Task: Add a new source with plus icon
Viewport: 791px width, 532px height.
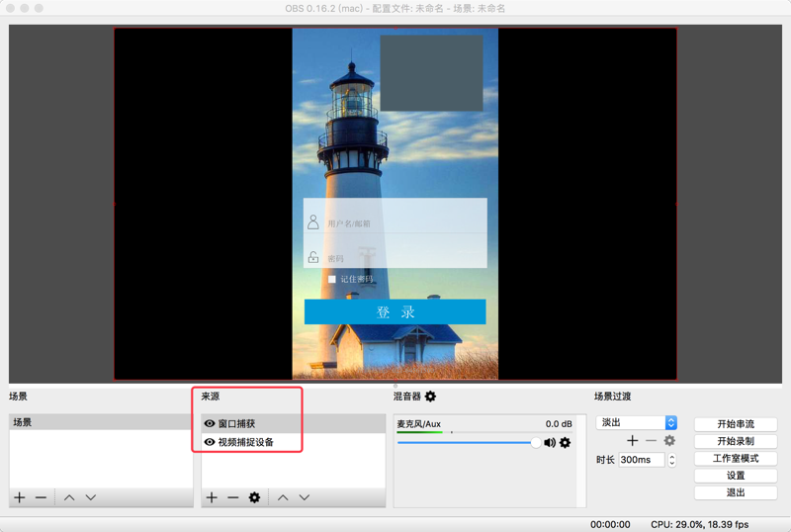Action: click(x=212, y=497)
